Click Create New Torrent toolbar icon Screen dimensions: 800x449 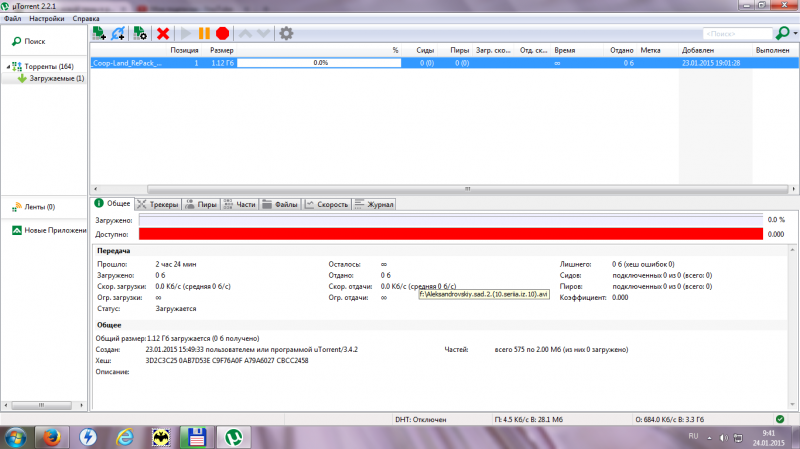[140, 34]
